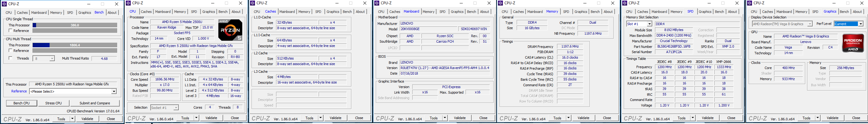Click Close button in CPU window

(235, 118)
